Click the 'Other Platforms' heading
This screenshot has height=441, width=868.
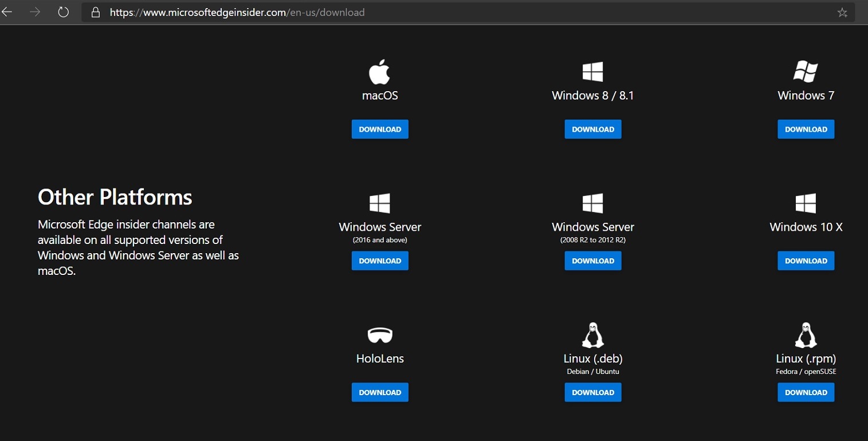click(x=115, y=198)
